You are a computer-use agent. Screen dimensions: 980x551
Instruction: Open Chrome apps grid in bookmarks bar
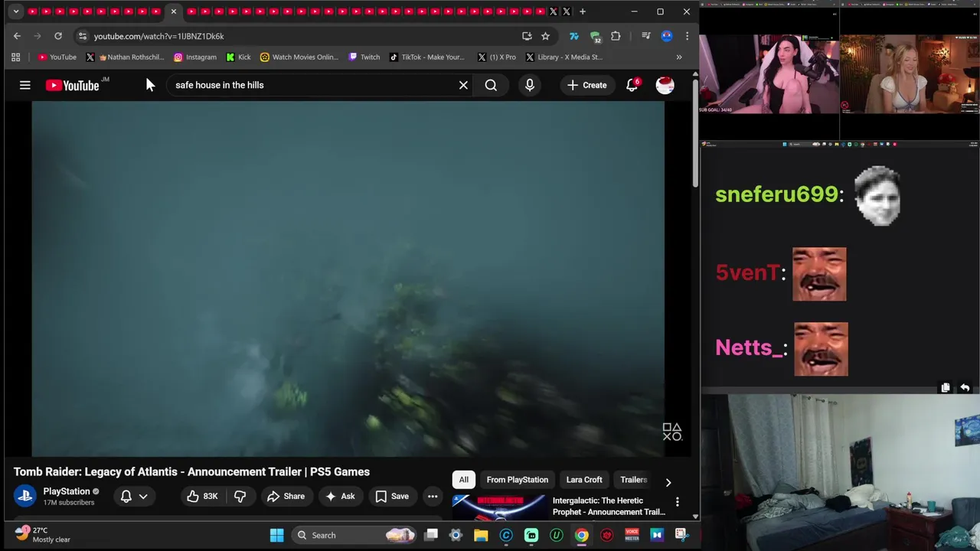coord(15,57)
